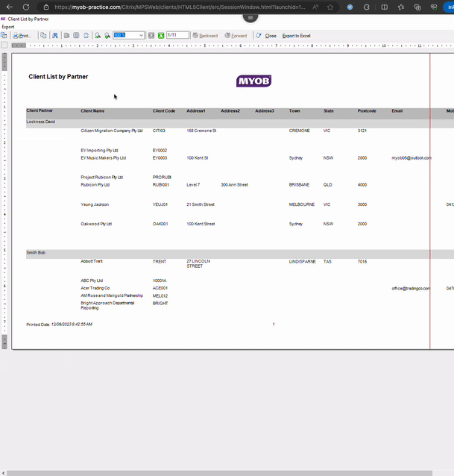Click the first toolbar icon below Export

click(x=4, y=35)
